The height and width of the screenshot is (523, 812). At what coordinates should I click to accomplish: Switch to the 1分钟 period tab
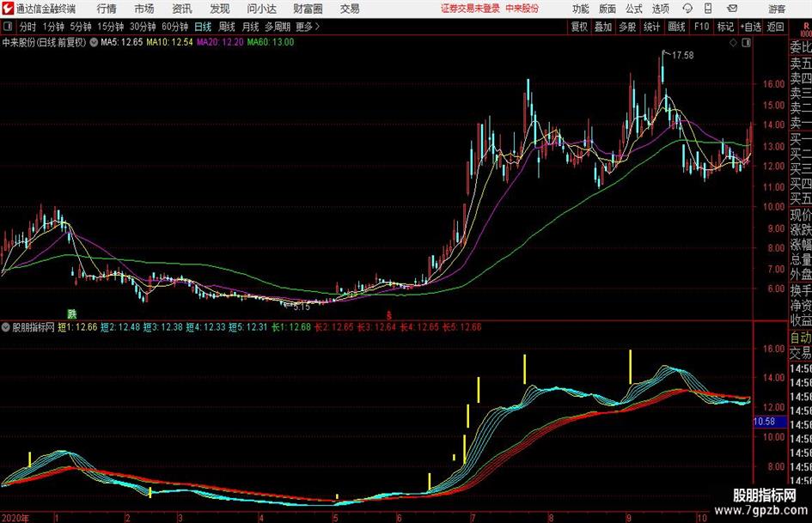[x=53, y=27]
